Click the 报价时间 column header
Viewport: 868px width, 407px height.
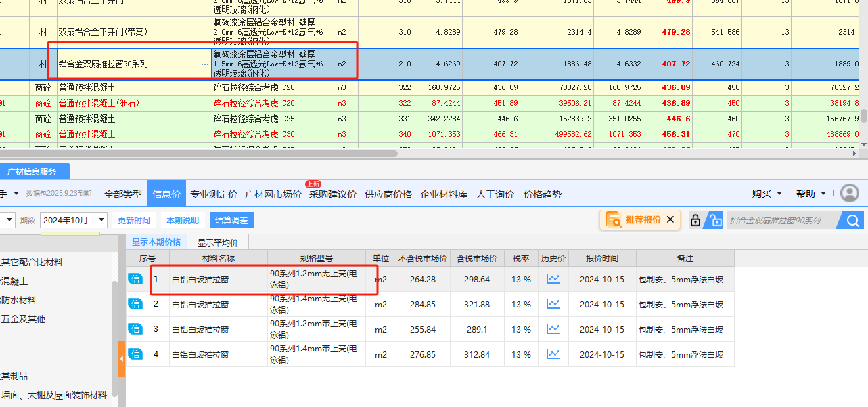pyautogui.click(x=601, y=259)
